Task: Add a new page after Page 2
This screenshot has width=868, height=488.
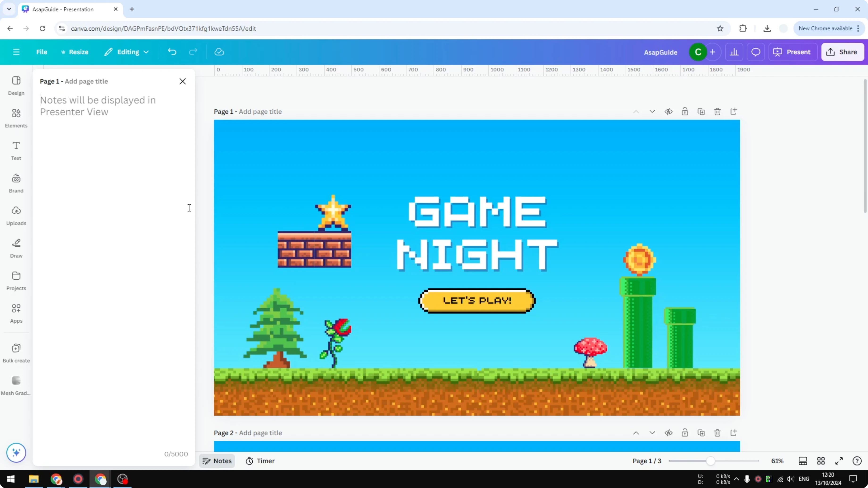Action: point(734,433)
